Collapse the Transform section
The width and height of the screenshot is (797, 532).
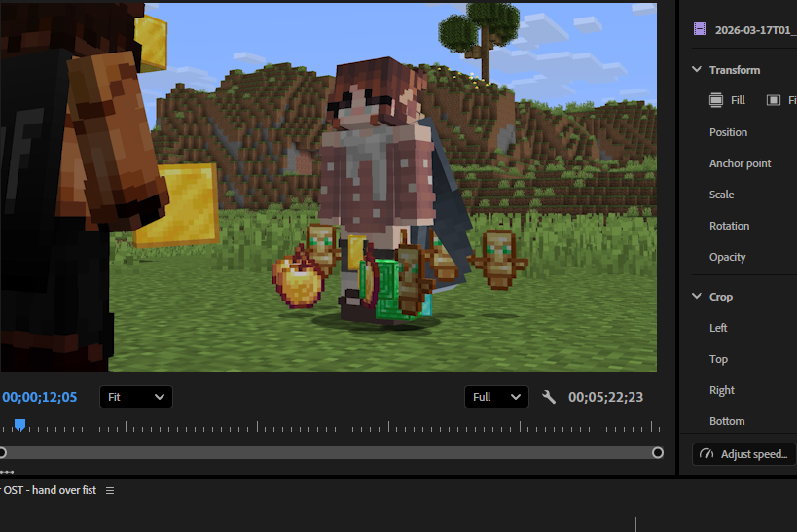pos(697,69)
